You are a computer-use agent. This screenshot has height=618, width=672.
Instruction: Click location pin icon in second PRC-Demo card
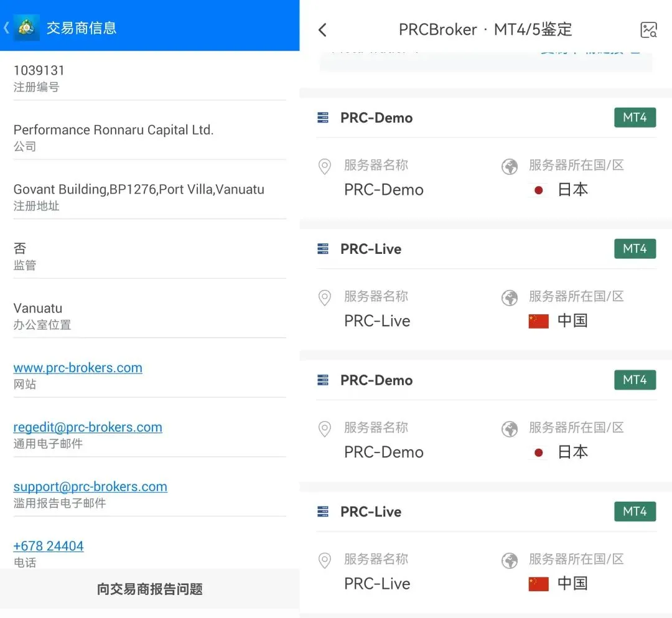(324, 429)
